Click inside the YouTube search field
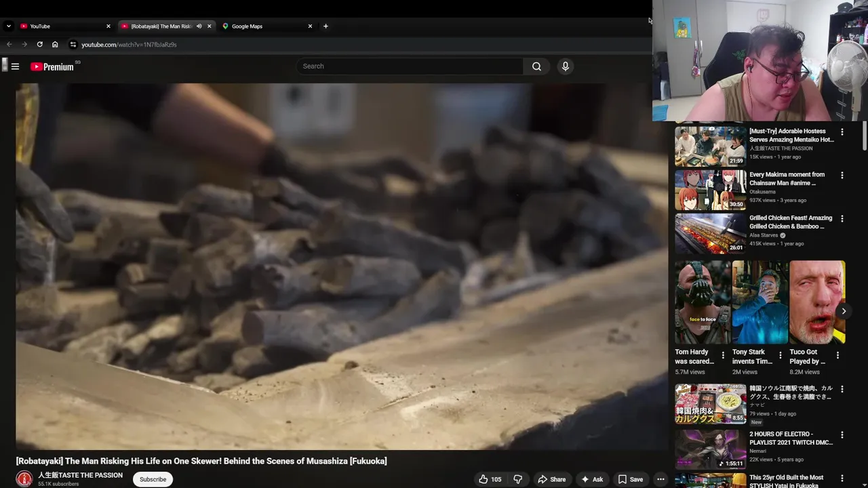Viewport: 868px width, 488px height. (x=409, y=66)
